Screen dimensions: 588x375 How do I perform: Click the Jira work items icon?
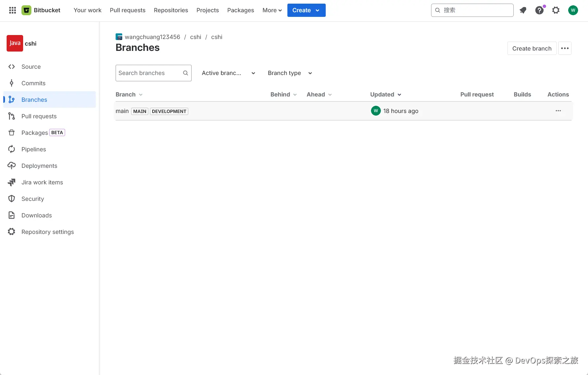(12, 182)
